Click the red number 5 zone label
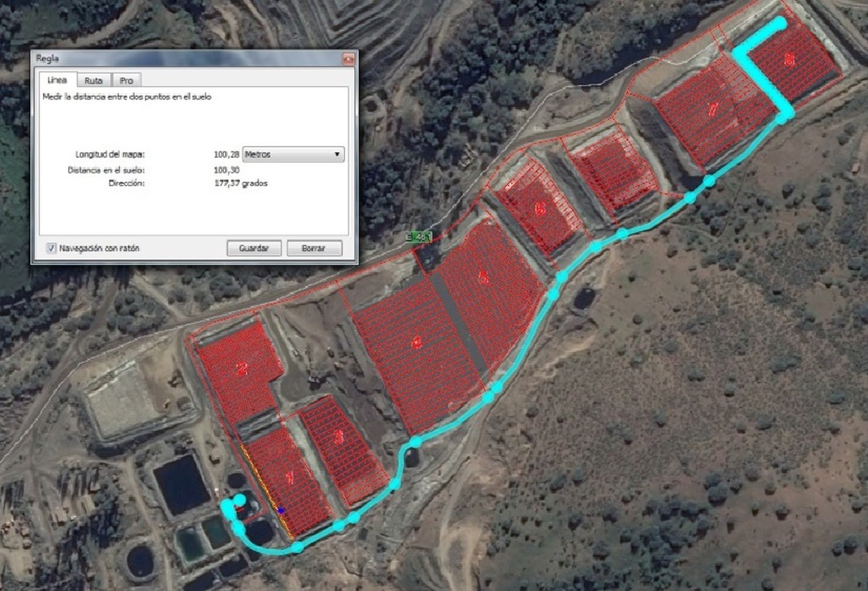 [x=483, y=277]
